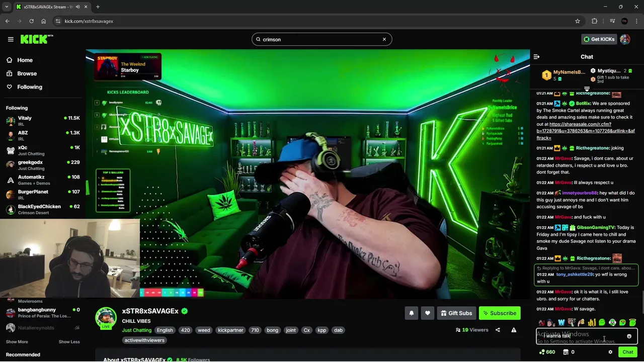
Task: Open the Kick hamburger sidebar menu
Action: click(11, 39)
